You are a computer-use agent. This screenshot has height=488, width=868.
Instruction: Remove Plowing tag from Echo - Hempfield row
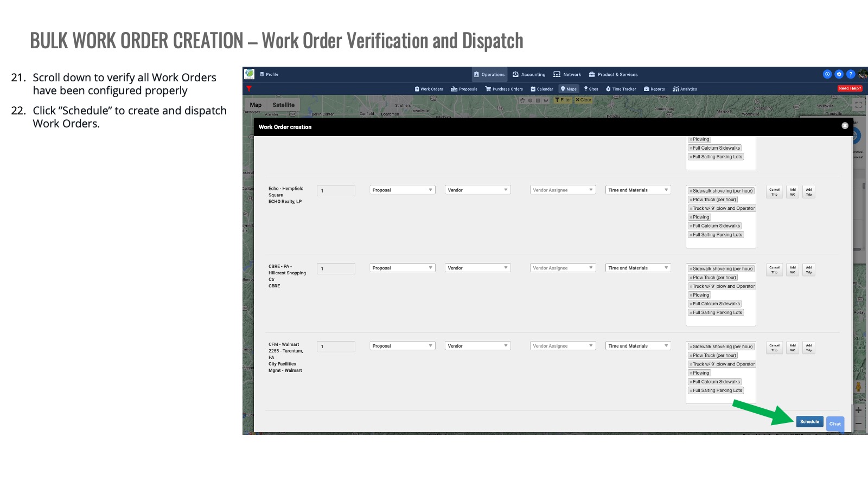coord(691,217)
